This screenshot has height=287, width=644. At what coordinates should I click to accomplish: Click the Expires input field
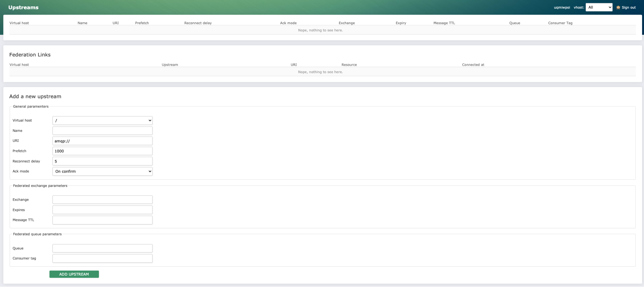[x=102, y=210]
